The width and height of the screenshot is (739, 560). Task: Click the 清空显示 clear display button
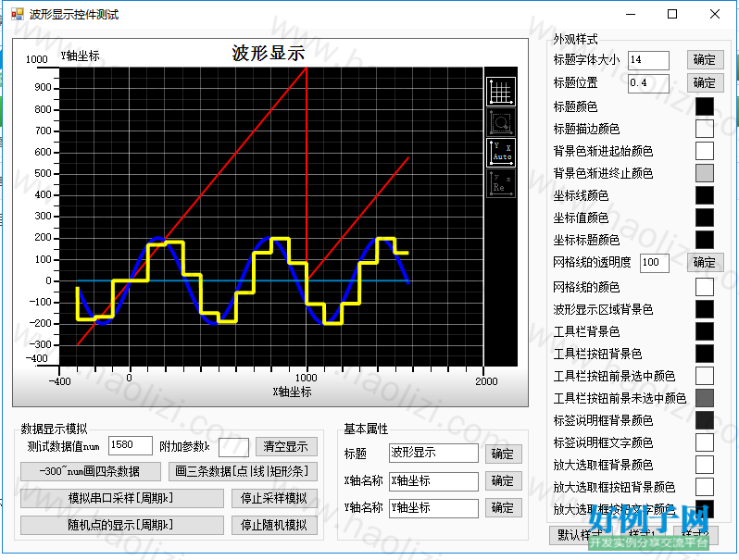286,446
